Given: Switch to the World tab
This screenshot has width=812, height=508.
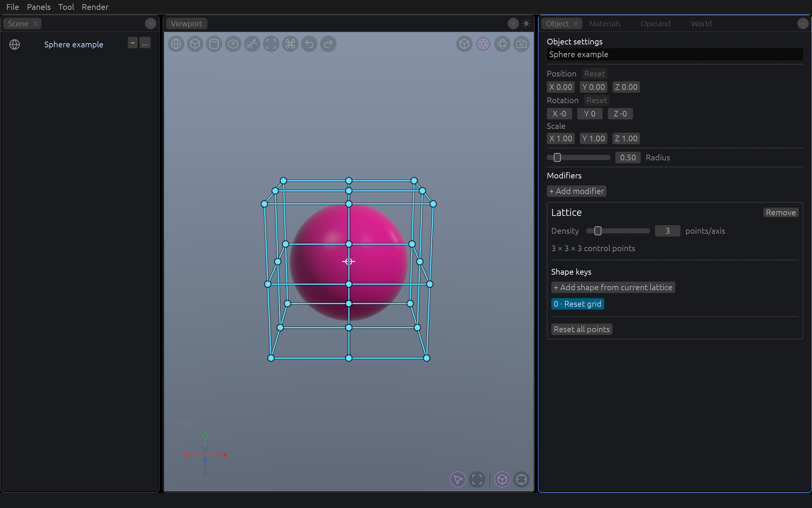Looking at the screenshot, I should [701, 23].
